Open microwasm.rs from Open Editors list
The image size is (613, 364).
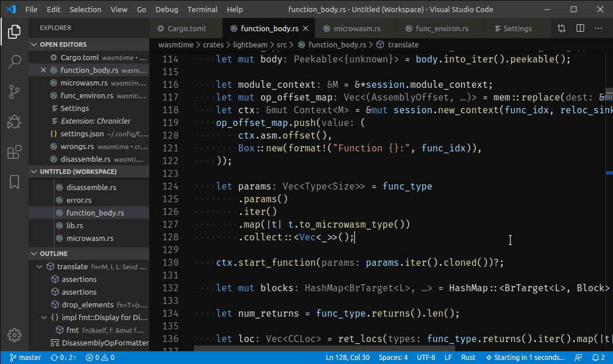point(88,83)
